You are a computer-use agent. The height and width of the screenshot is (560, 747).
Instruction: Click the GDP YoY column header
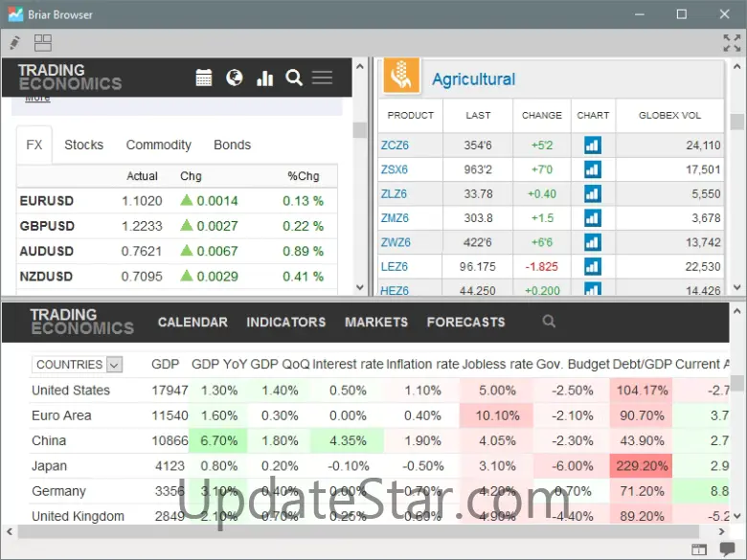219,365
